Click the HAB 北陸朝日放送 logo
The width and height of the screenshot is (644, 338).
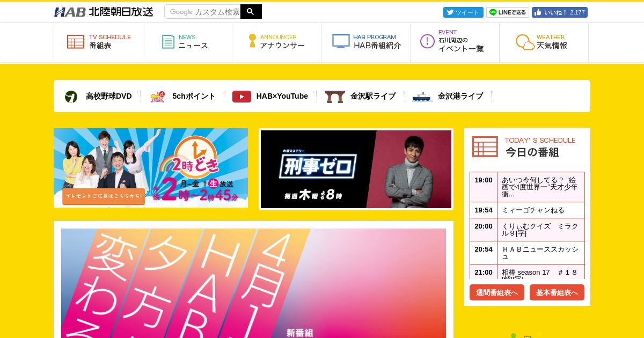(x=104, y=12)
